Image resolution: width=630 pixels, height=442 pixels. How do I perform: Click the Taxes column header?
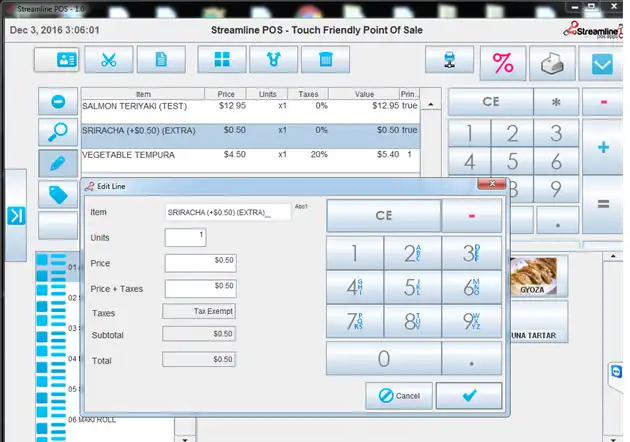(308, 94)
